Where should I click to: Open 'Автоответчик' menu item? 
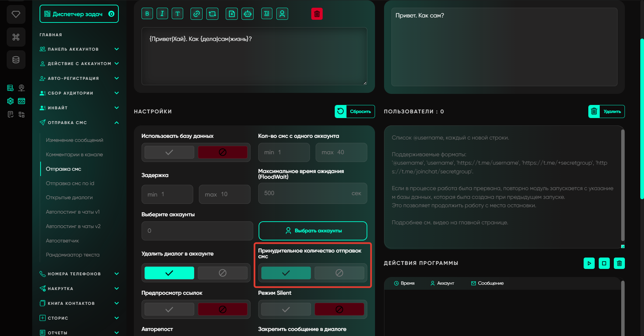(62, 241)
